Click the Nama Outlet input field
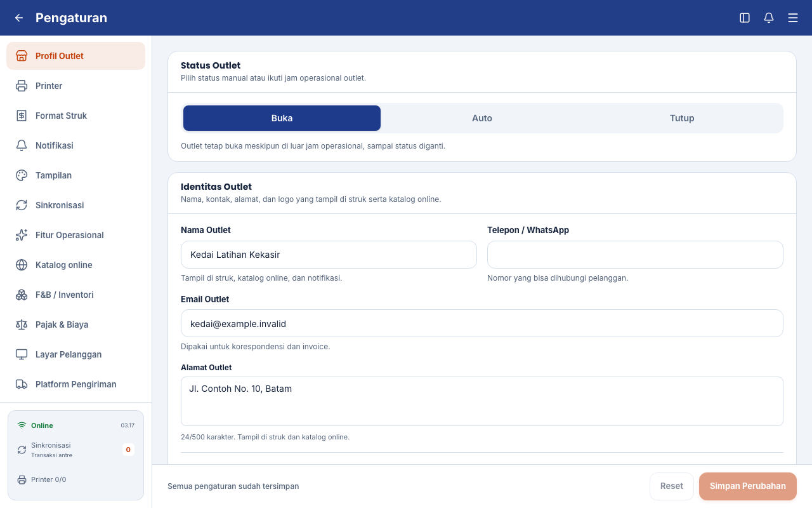 click(329, 255)
